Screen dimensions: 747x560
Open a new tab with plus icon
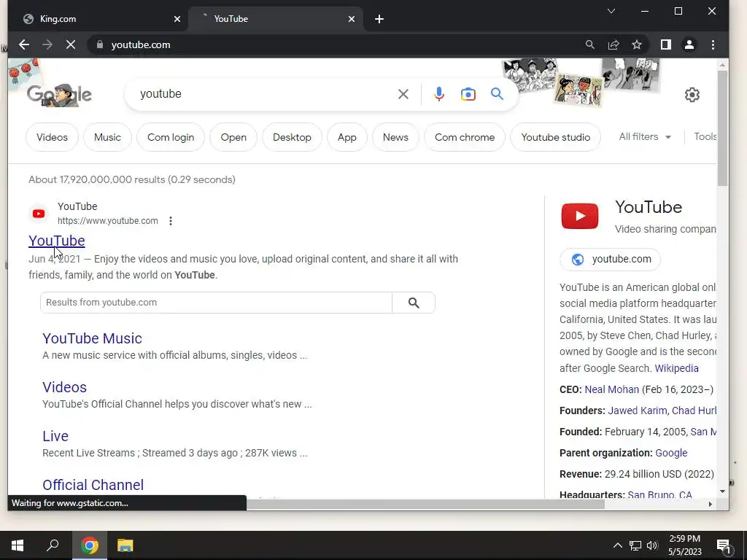[379, 19]
